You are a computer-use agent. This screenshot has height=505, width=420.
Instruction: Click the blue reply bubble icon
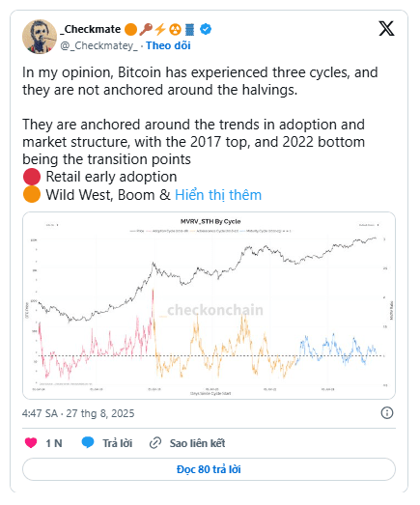88,443
